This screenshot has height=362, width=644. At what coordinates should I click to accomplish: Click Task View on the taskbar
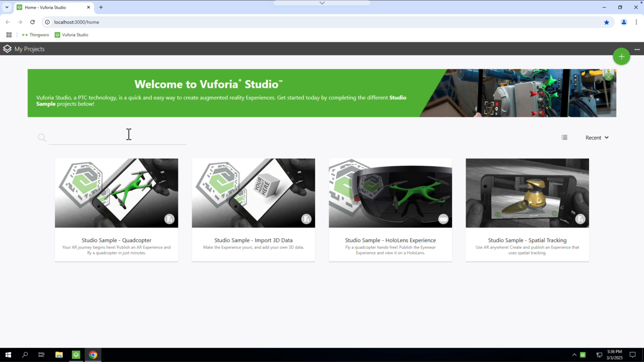coord(42,355)
